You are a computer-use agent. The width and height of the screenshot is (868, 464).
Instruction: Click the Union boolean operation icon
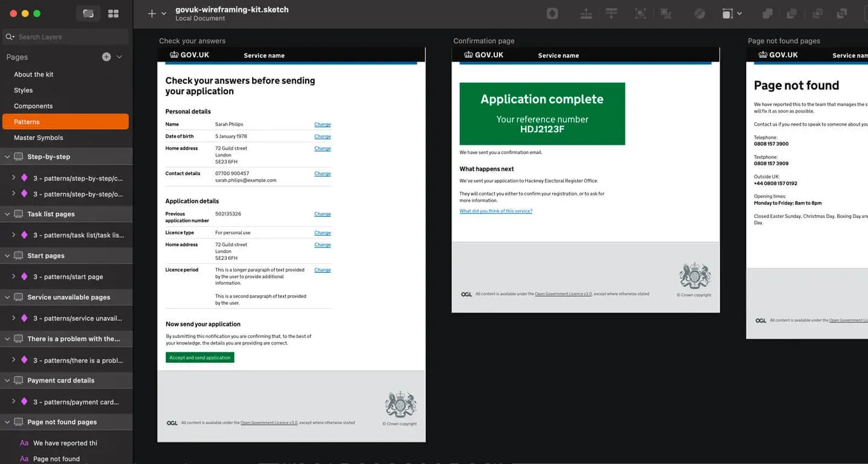pos(767,13)
